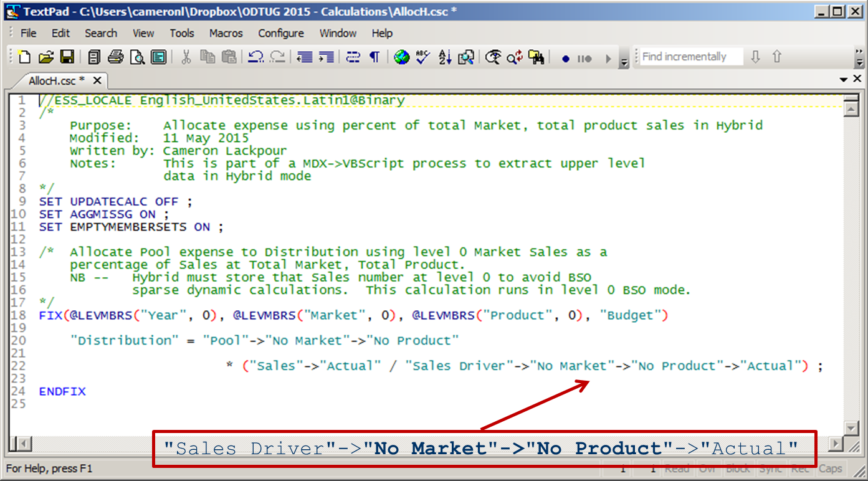The image size is (868, 481).
Task: Click the vertical scrollbar up arrow
Action: (851, 110)
